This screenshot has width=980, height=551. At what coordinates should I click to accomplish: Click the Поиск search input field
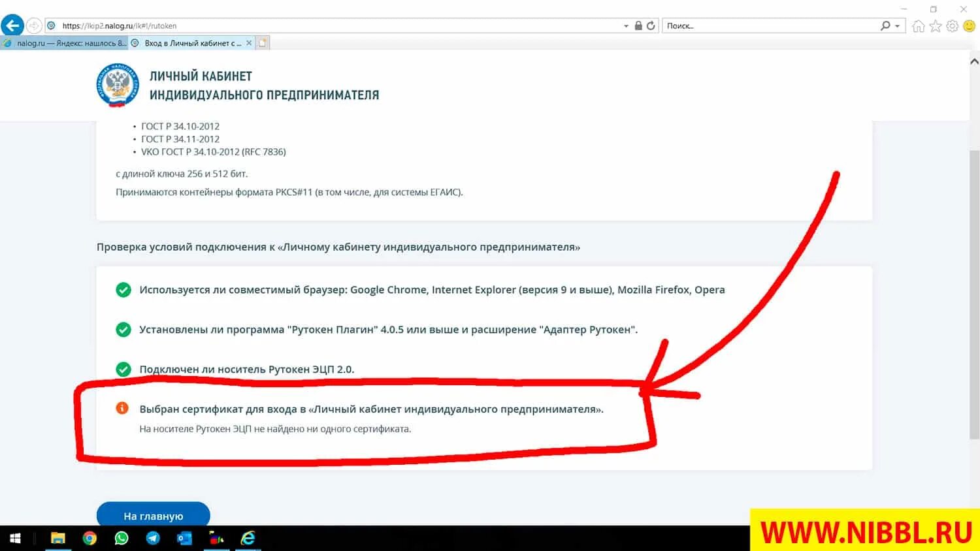pos(771,25)
